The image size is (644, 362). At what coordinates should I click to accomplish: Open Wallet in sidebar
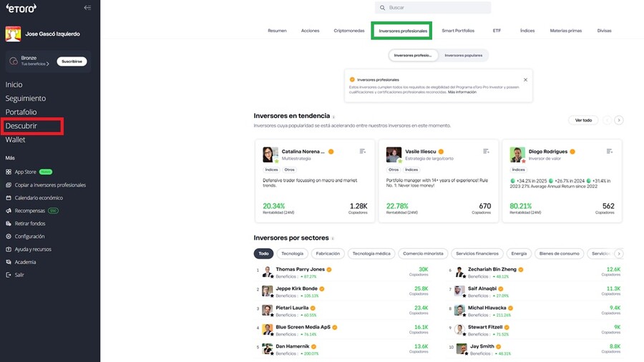coord(15,140)
